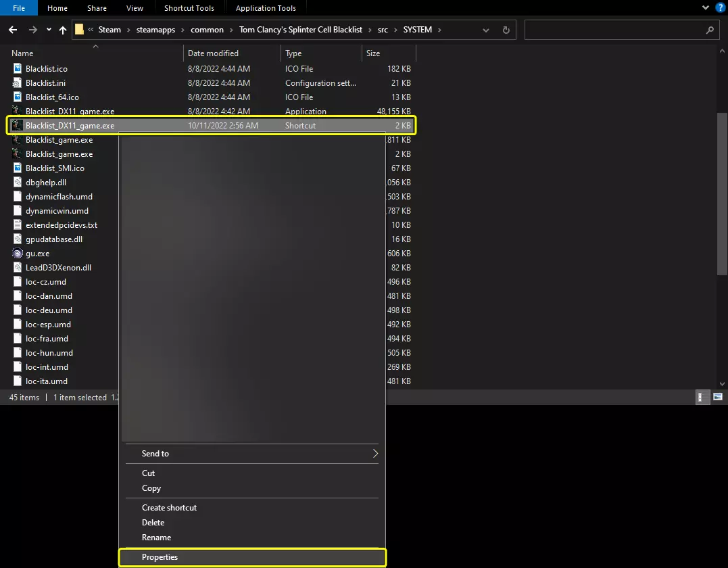Switch to details view layout
Viewport: 728px width, 568px height.
coord(703,398)
